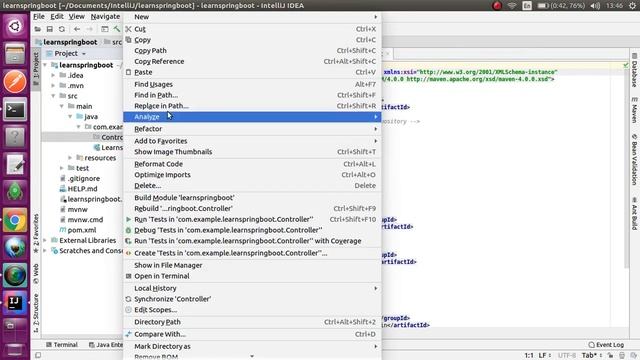Image resolution: width=640 pixels, height=360 pixels.
Task: Launch Google Chrome from the dock
Action: (x=15, y=220)
